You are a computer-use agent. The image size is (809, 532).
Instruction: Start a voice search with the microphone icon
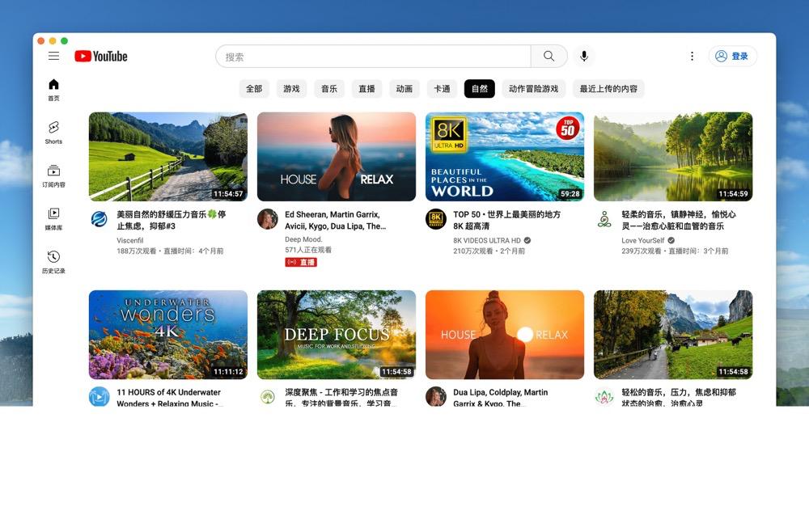click(x=583, y=56)
